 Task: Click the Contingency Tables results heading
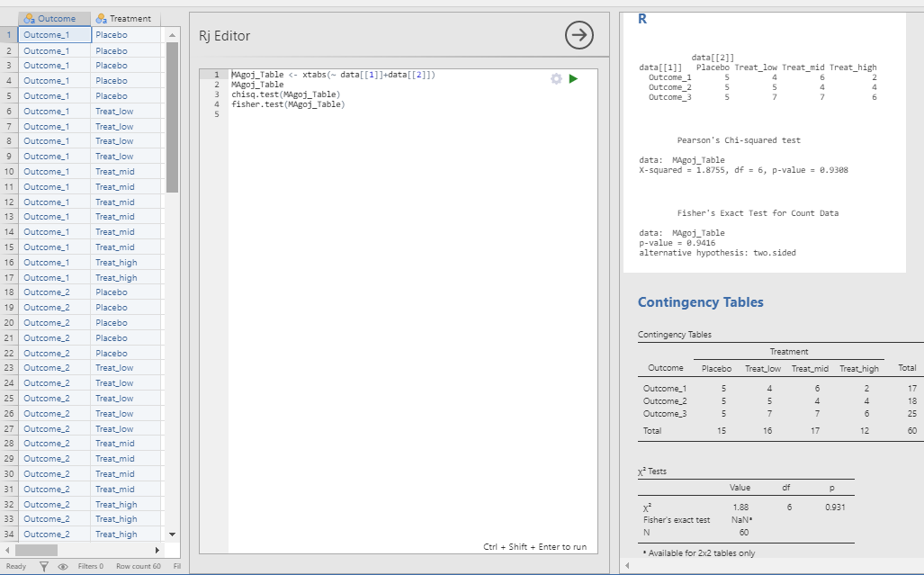pos(700,302)
